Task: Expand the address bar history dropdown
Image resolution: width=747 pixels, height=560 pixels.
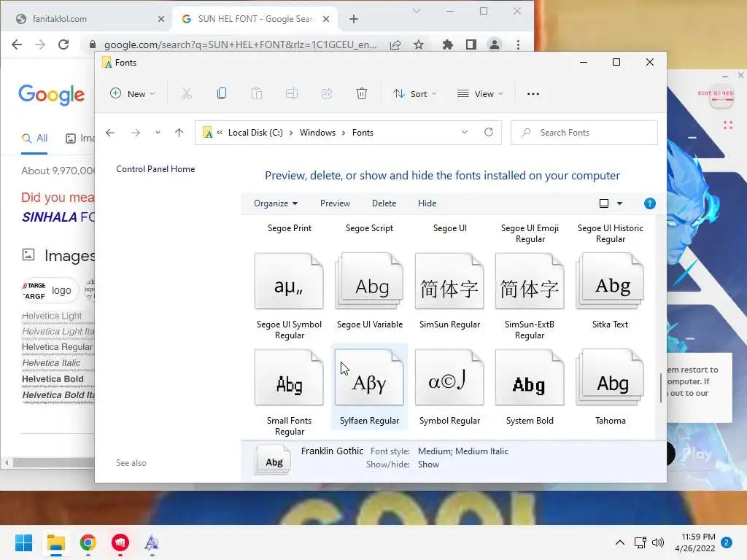Action: click(465, 132)
